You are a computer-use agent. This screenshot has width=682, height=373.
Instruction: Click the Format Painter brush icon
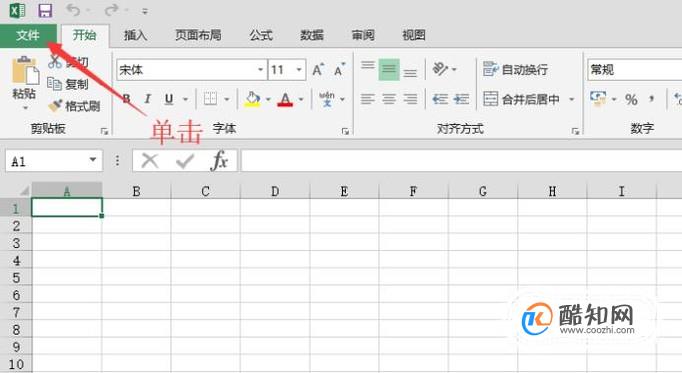55,105
